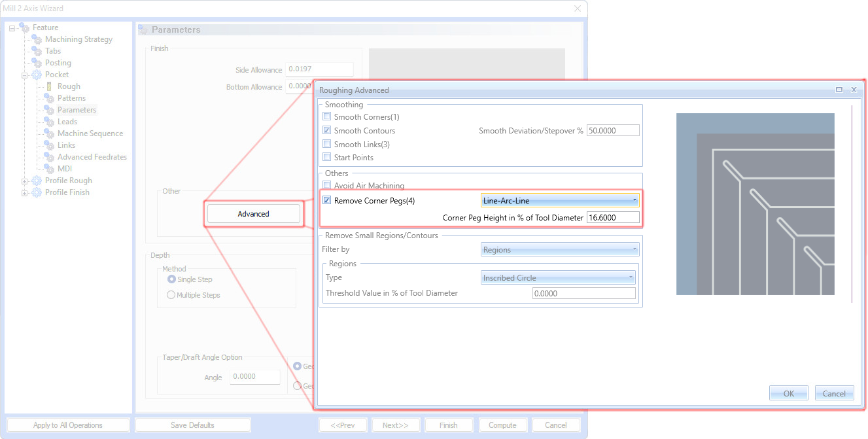
Task: Click the Pocket gear icon
Action: [x=37, y=75]
